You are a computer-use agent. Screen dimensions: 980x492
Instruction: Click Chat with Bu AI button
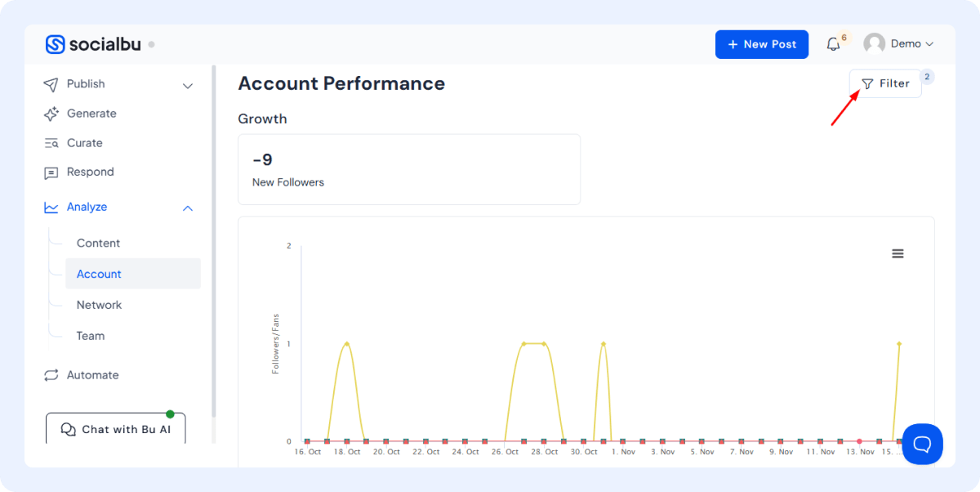(x=115, y=429)
